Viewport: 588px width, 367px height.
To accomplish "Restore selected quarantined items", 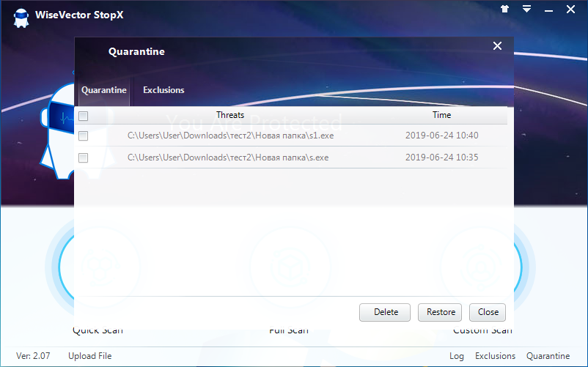I will (440, 312).
